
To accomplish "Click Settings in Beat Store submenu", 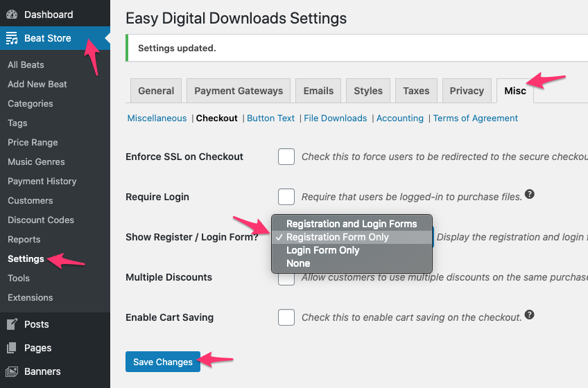I will (x=26, y=259).
